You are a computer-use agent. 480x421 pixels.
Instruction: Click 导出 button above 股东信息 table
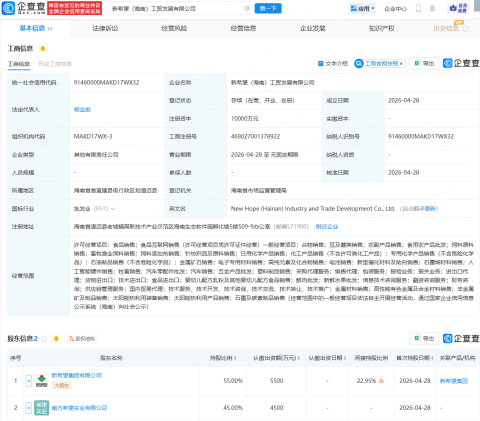424,339
